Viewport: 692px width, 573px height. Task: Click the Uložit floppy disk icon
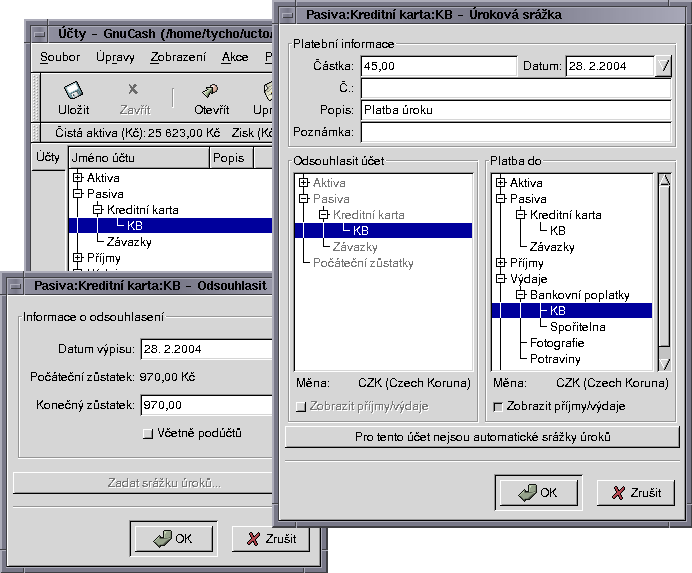(x=73, y=90)
